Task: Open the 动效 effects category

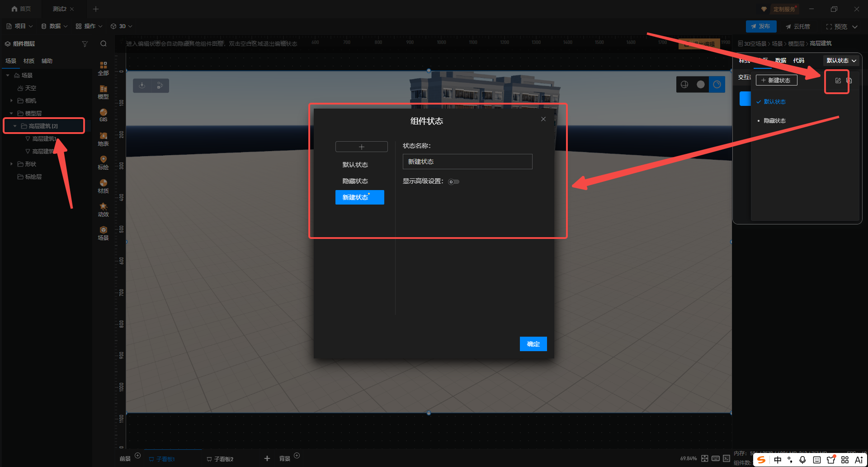Action: (103, 210)
